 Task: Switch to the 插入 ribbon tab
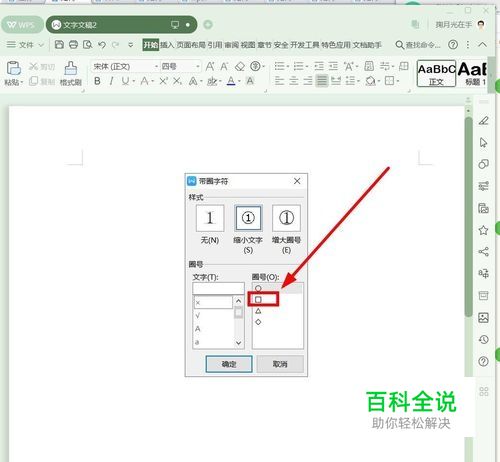[x=167, y=45]
